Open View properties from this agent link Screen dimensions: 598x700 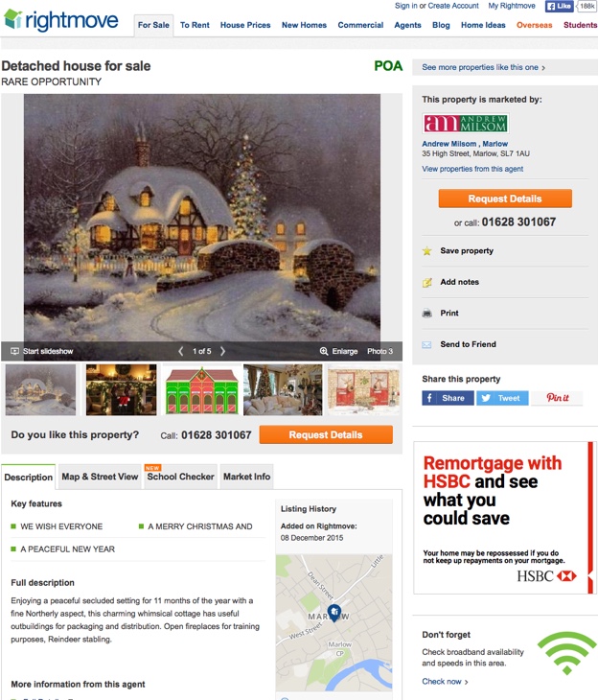pos(472,169)
